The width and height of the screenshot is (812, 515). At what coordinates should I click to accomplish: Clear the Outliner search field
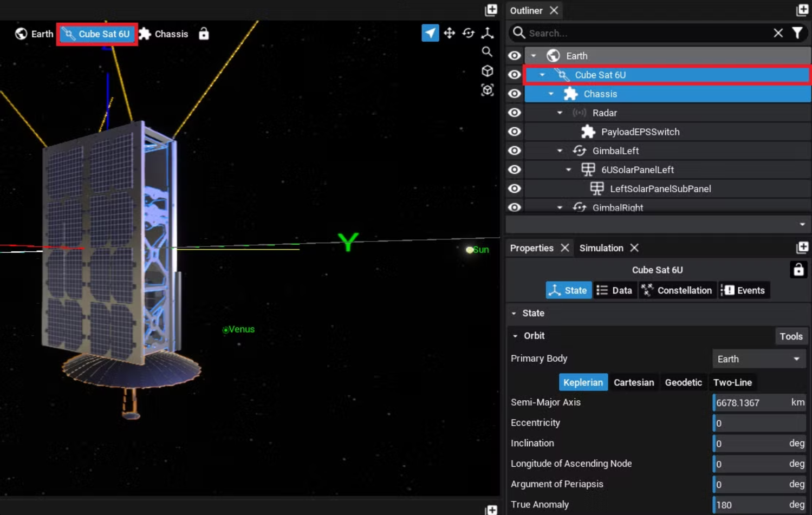[778, 33]
